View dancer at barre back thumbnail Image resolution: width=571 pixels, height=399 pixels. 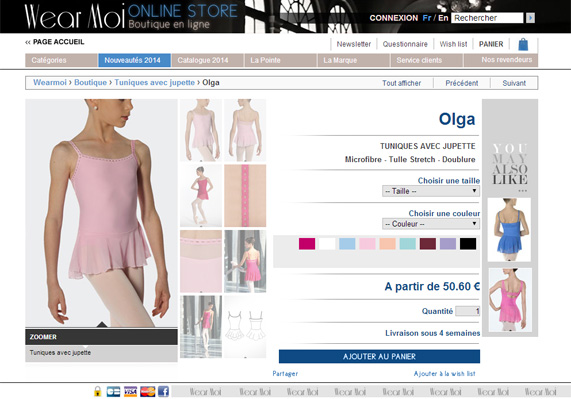pyautogui.click(x=245, y=261)
